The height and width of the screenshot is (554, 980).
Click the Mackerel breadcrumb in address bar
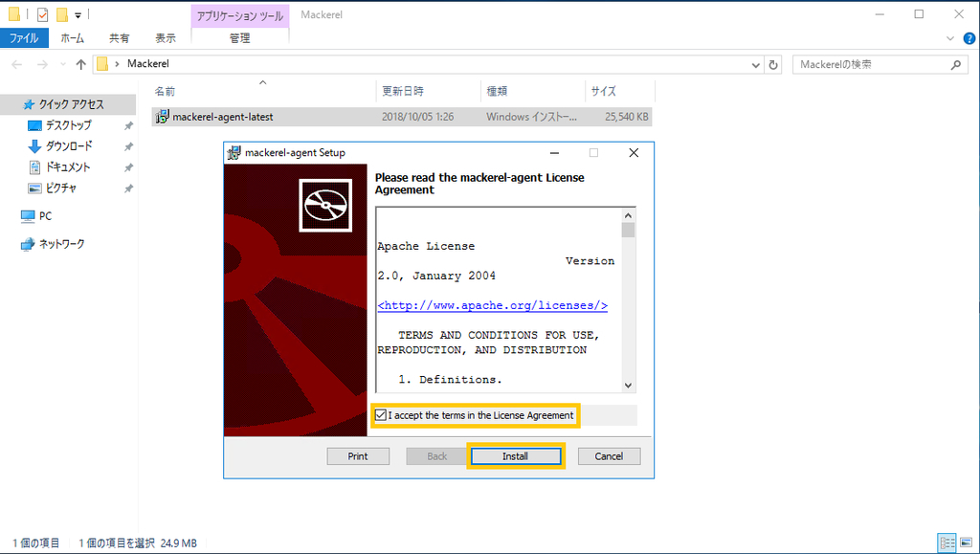[x=148, y=64]
